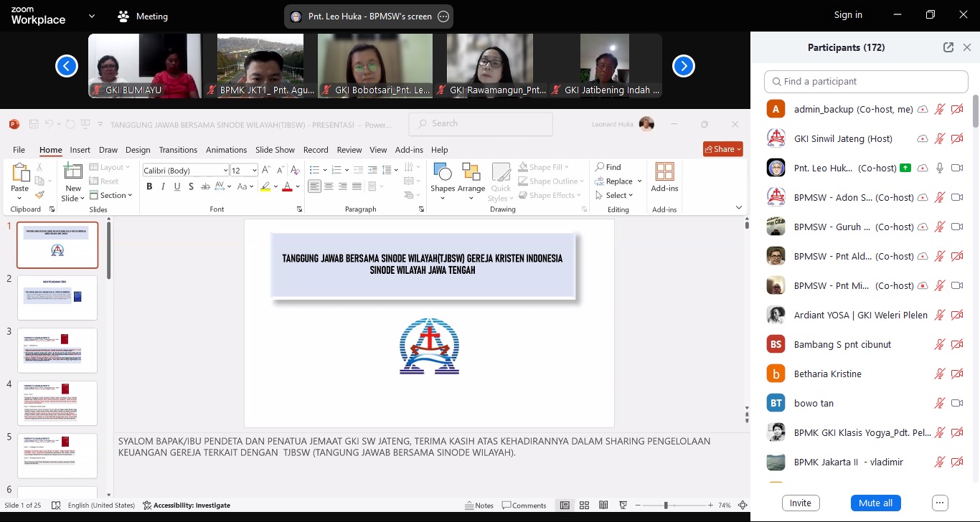This screenshot has height=522, width=980.
Task: Open the File menu
Action: coord(19,150)
